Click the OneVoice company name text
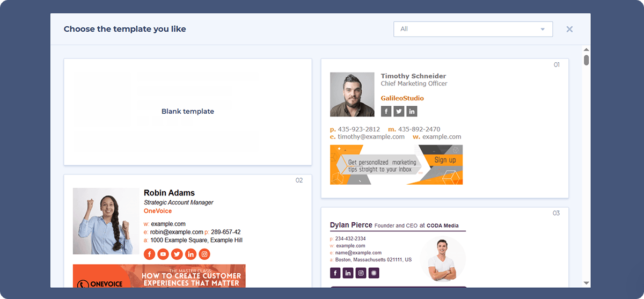The height and width of the screenshot is (299, 644). click(158, 211)
